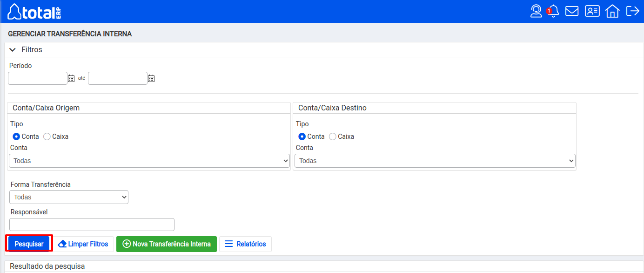Open the user profile card icon
The width and height of the screenshot is (644, 273).
[x=592, y=11]
